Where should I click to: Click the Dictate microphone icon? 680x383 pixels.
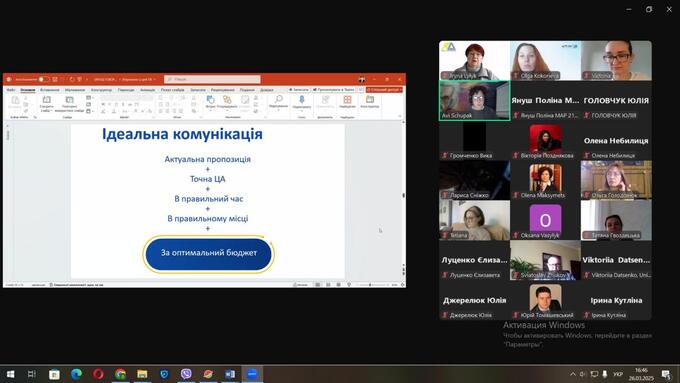click(301, 100)
